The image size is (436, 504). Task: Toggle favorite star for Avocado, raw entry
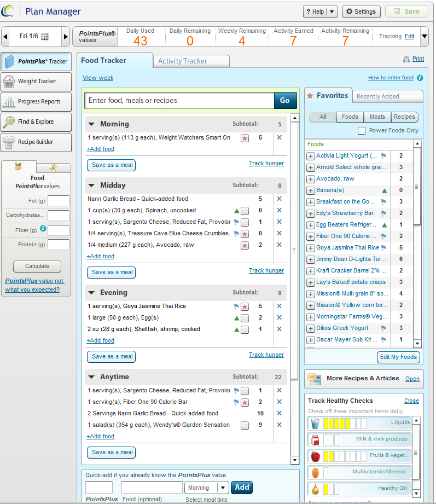pos(245,246)
